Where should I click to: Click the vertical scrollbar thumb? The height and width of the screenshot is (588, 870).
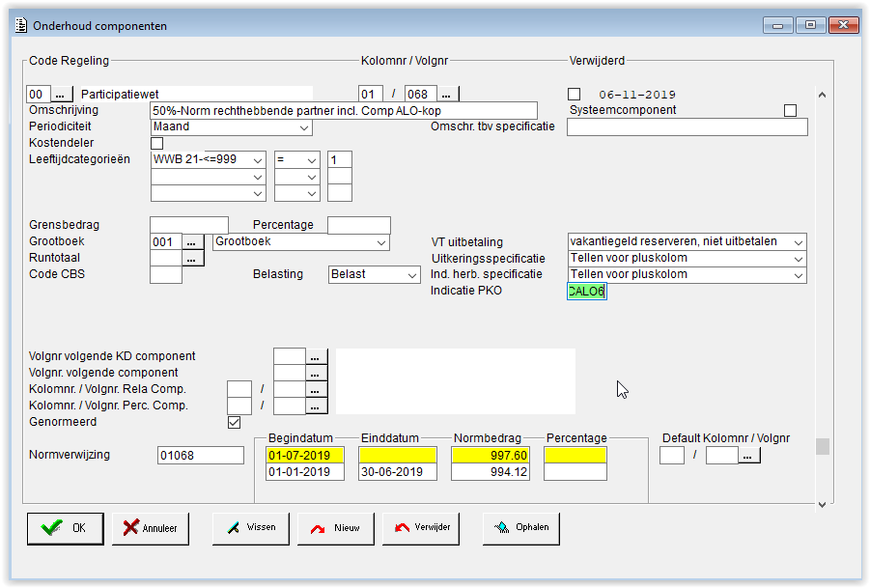pos(823,446)
